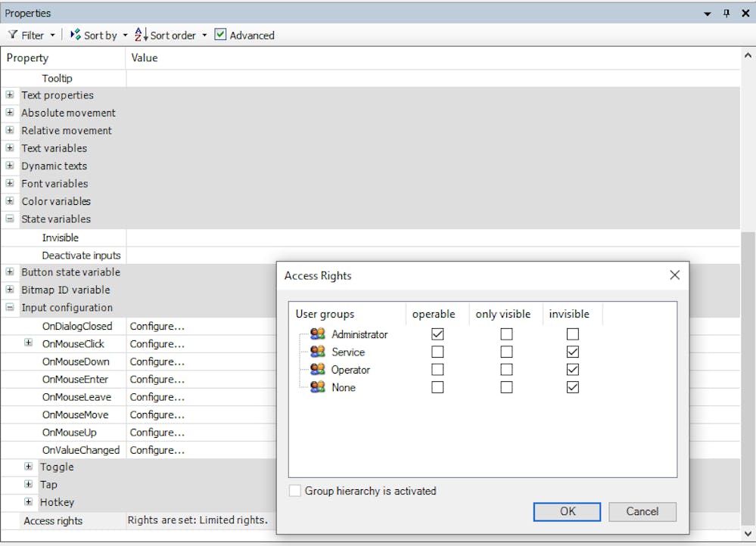Click the None user group icon
This screenshot has width=756, height=546.
pyautogui.click(x=318, y=387)
